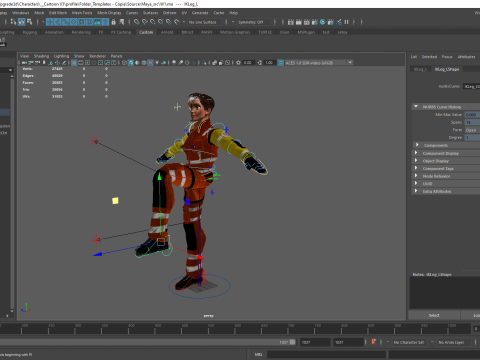Open the Symmetry: Off dropdown
Image resolution: width=480 pixels, height=360 pixels.
click(x=253, y=22)
